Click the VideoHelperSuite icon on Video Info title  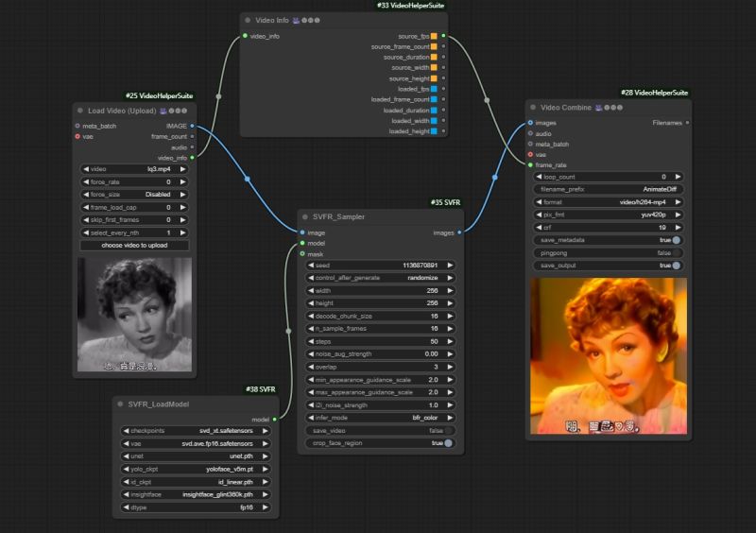point(296,20)
